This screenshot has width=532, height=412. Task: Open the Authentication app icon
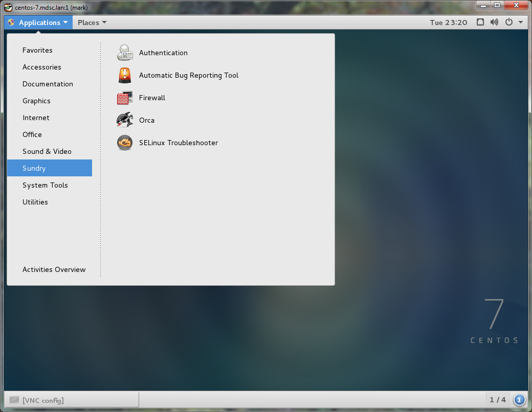[125, 53]
